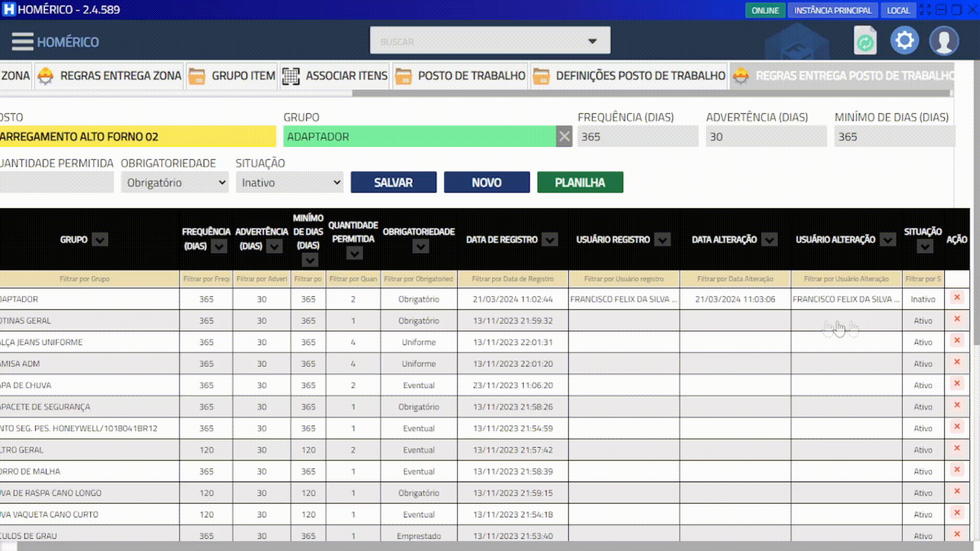The height and width of the screenshot is (551, 980).
Task: Click the settings gear icon
Action: point(904,40)
